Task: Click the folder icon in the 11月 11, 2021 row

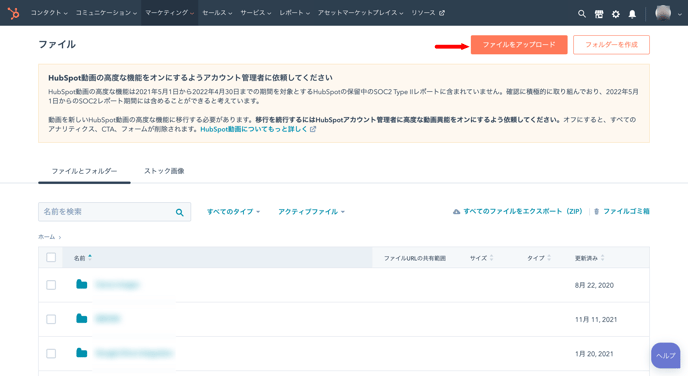Action: tap(82, 319)
